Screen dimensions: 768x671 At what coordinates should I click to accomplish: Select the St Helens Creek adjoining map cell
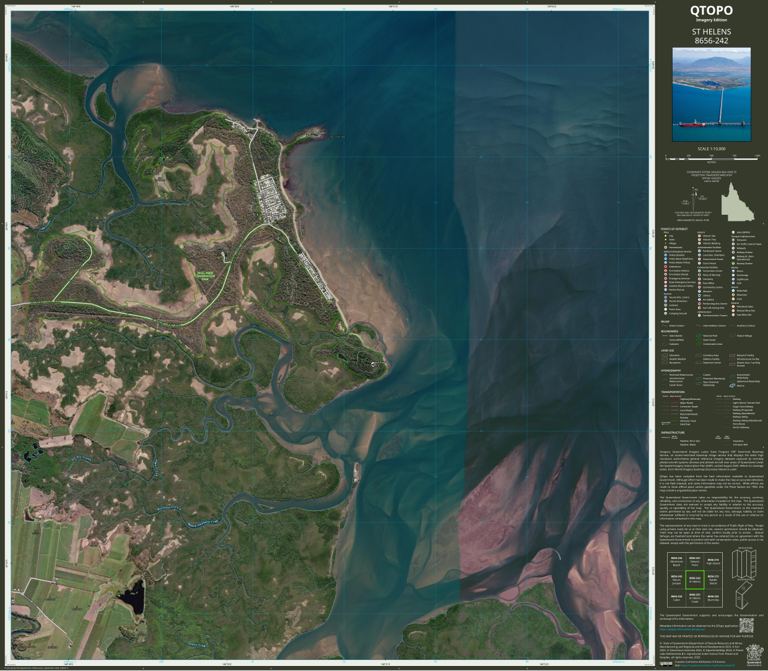(x=695, y=599)
